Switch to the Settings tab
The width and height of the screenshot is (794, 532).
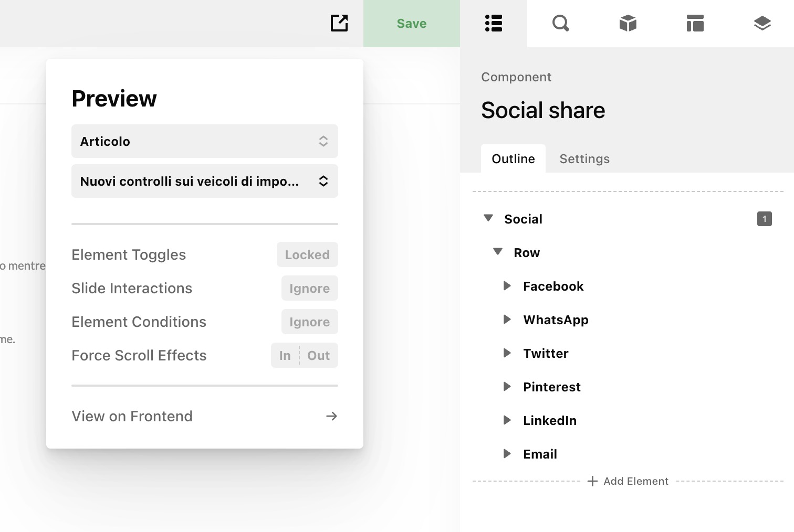click(x=584, y=158)
